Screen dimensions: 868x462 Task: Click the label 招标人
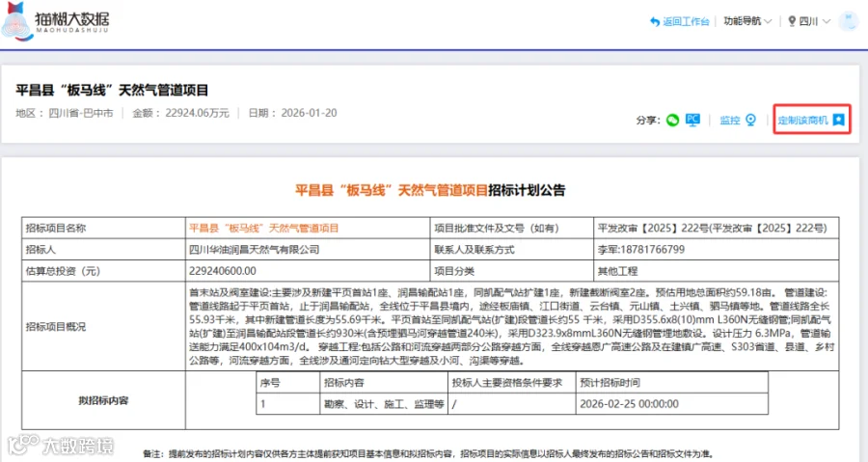pyautogui.click(x=41, y=250)
